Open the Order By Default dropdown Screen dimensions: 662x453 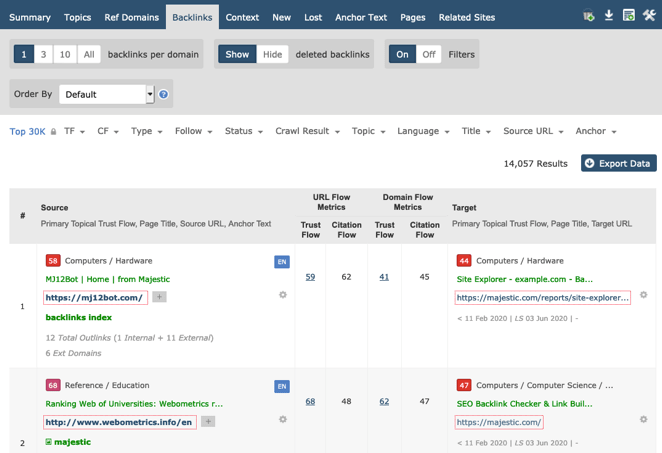pos(106,95)
